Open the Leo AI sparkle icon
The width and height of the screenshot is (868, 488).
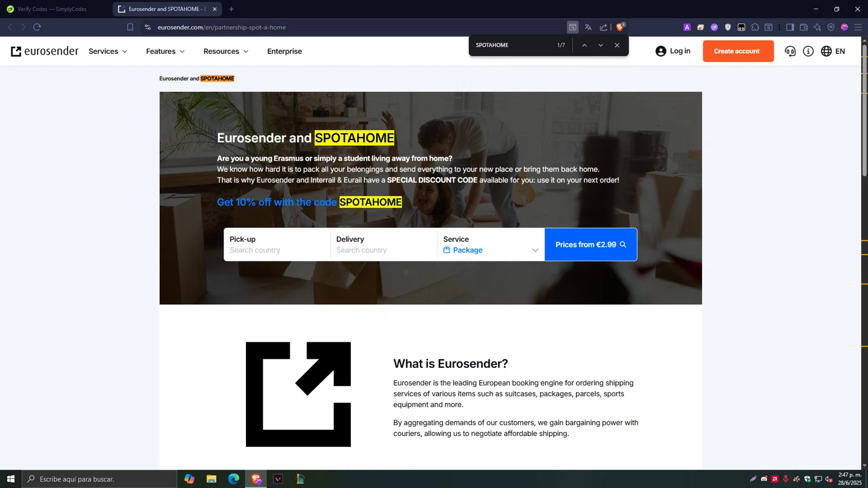[817, 27]
